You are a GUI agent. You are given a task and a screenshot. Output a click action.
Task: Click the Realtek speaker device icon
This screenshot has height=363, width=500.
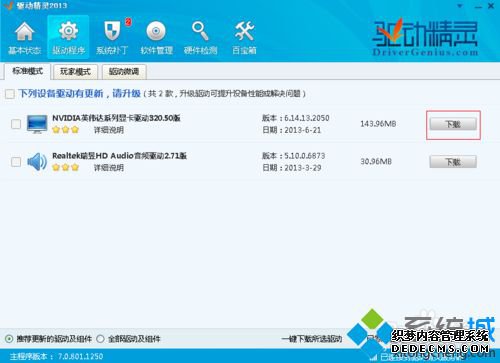(37, 162)
